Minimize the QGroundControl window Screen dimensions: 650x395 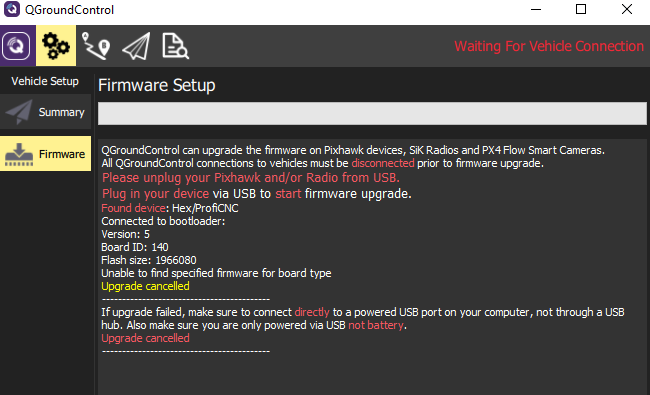[x=536, y=9]
